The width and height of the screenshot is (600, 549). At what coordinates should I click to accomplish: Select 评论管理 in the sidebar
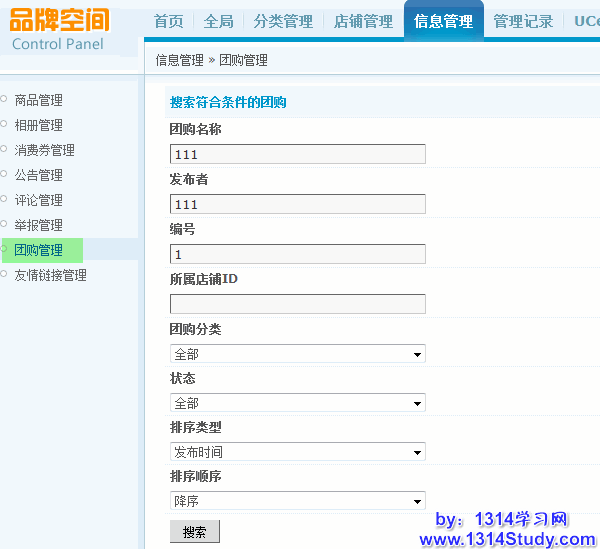click(x=38, y=200)
